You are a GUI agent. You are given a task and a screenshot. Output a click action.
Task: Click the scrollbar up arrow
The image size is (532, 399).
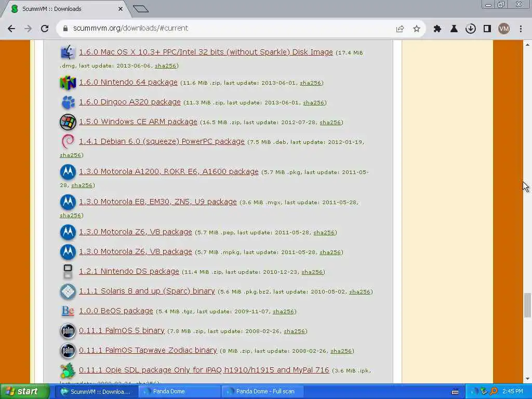pos(527,45)
